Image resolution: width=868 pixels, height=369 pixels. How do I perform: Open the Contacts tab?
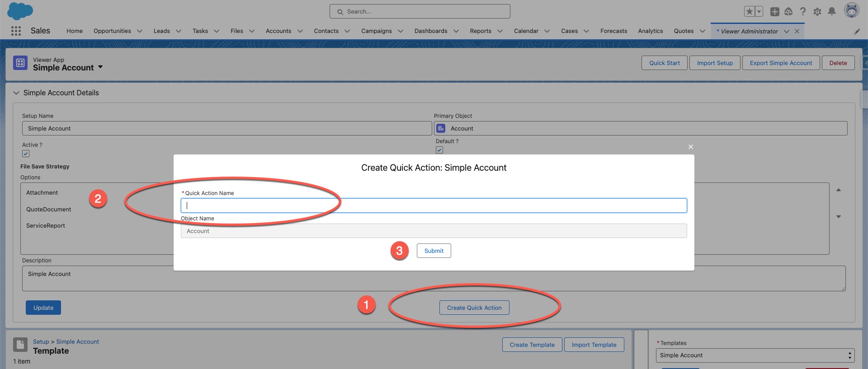(x=326, y=31)
